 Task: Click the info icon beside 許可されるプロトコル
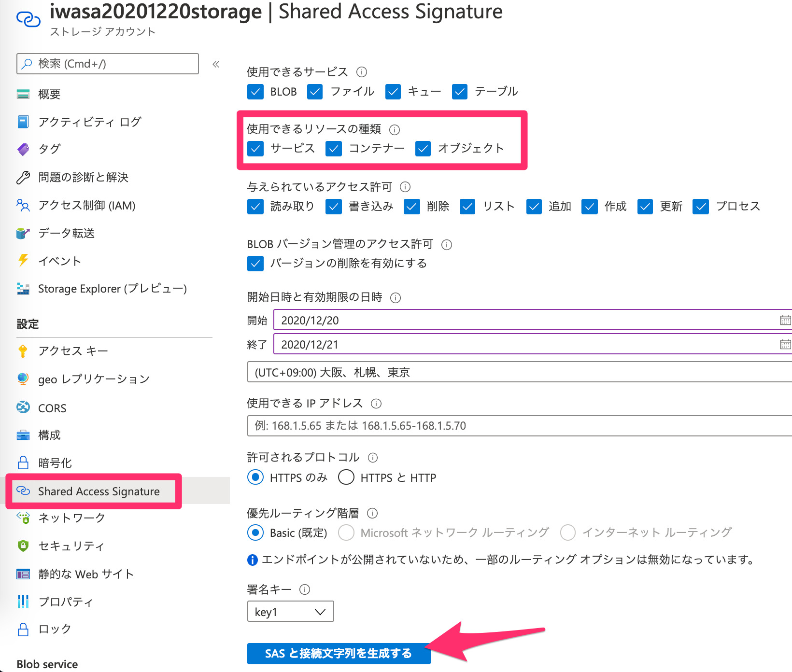tap(373, 458)
